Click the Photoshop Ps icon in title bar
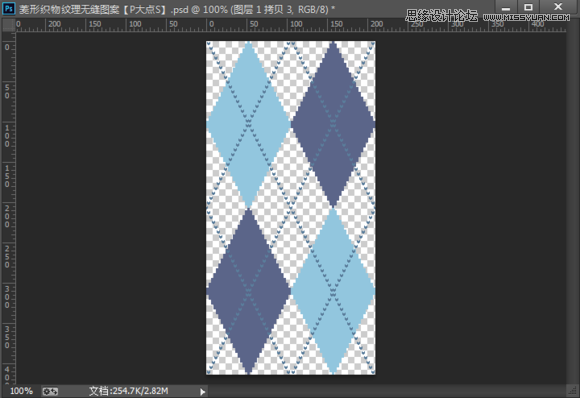The image size is (580, 398). click(x=9, y=8)
